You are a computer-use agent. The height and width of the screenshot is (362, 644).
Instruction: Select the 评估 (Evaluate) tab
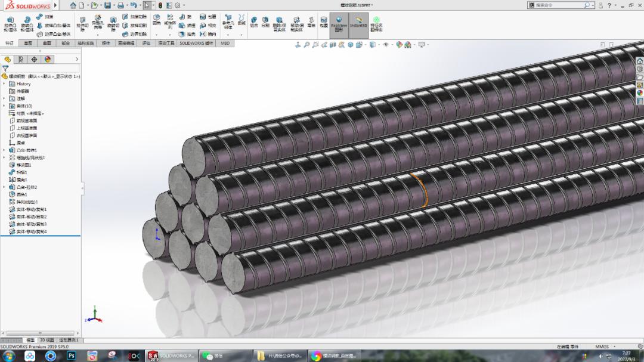(145, 43)
